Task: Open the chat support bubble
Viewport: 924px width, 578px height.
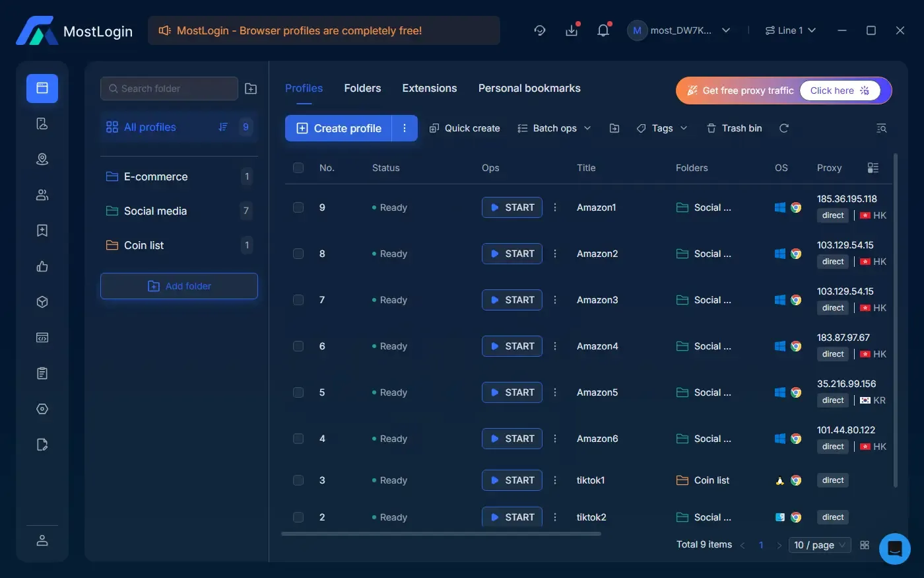Action: (x=894, y=548)
